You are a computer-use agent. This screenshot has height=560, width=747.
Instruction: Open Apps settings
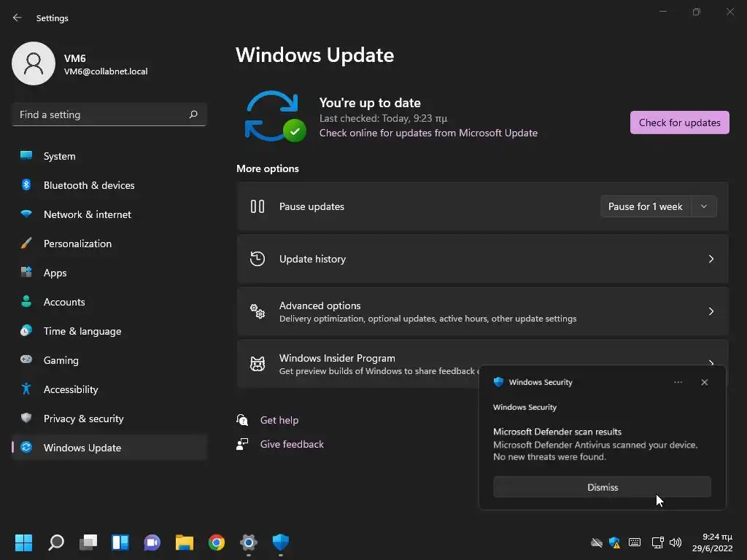point(109,273)
